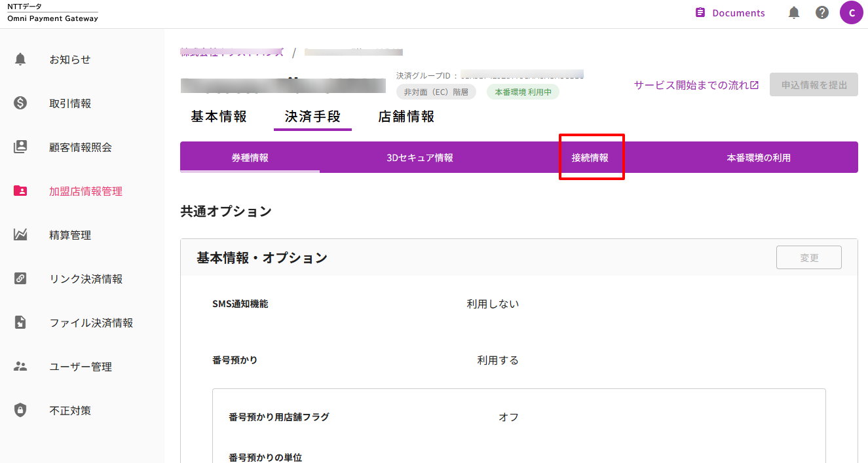Viewport: 868px width, 463px height.
Task: Open サービス開始までの流れ link
Action: (x=696, y=85)
